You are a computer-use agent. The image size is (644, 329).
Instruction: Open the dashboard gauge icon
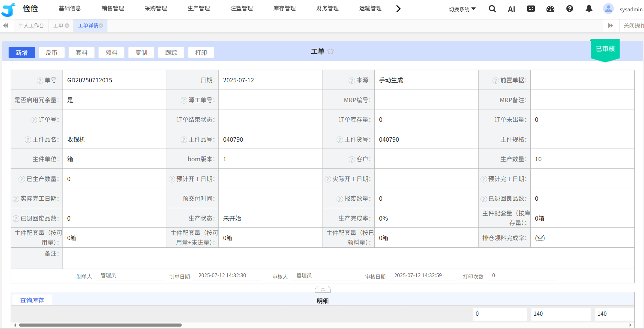coord(550,9)
